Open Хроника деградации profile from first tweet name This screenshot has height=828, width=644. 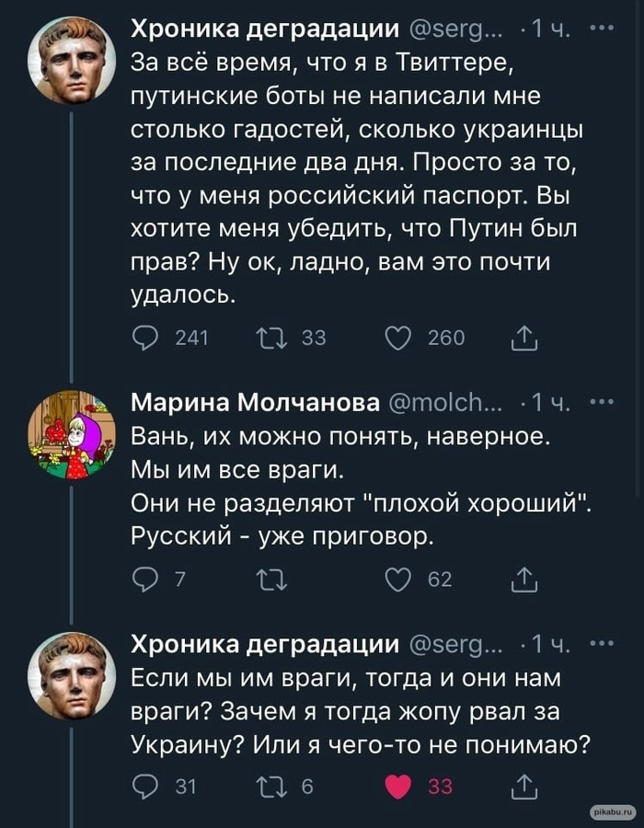[265, 29]
